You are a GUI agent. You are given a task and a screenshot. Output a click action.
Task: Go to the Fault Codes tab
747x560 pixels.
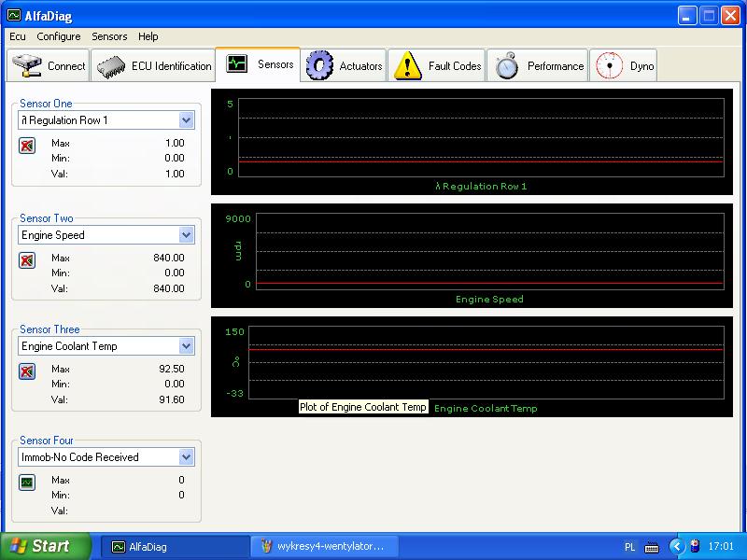click(x=437, y=65)
